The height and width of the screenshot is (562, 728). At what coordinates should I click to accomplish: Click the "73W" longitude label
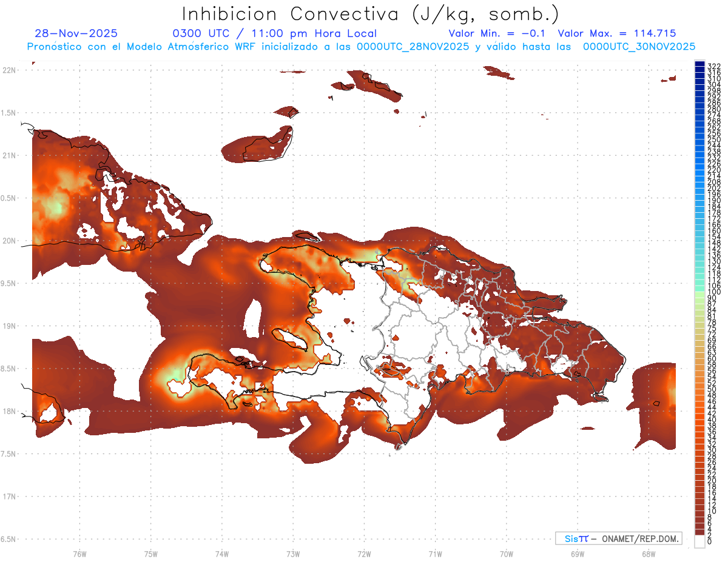293,554
